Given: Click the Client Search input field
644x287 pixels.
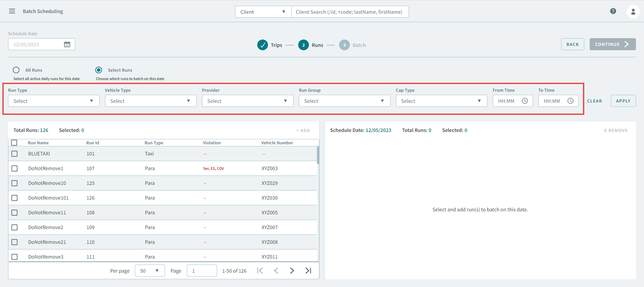Looking at the screenshot, I should pos(350,12).
